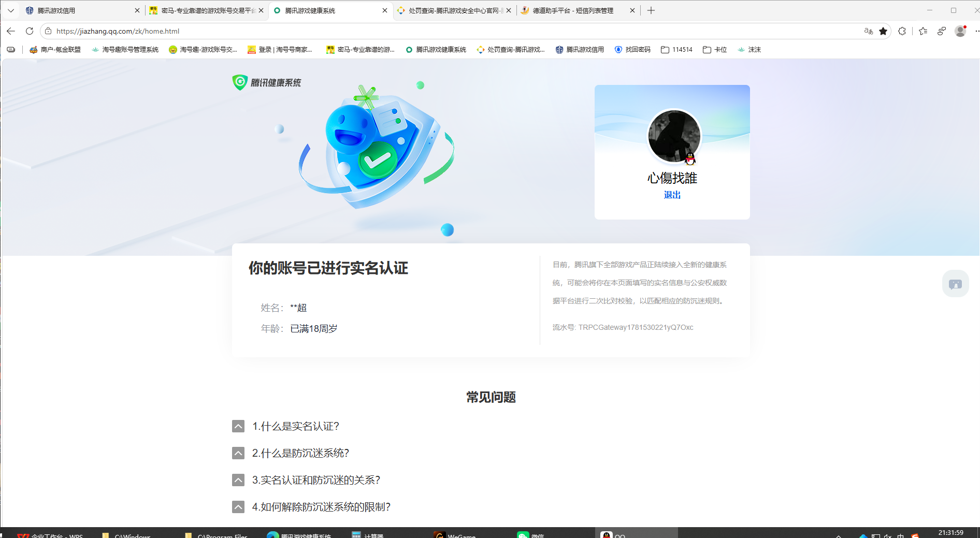The width and height of the screenshot is (980, 538).
Task: Click the taskbar clock showing 21:31:59
Action: coord(950,533)
